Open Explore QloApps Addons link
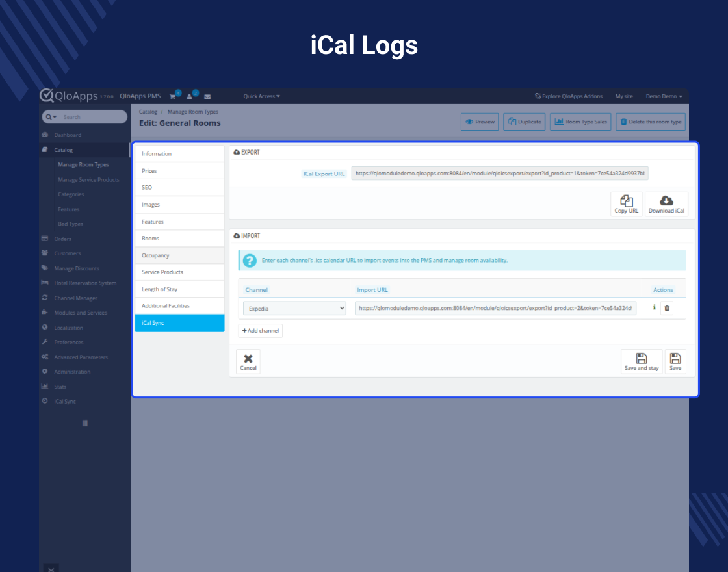 (x=568, y=96)
